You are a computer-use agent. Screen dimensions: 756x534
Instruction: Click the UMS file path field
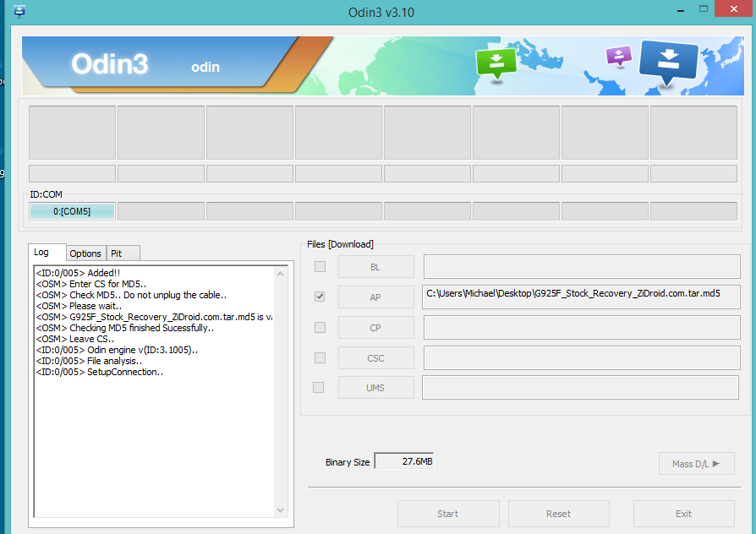(x=580, y=388)
